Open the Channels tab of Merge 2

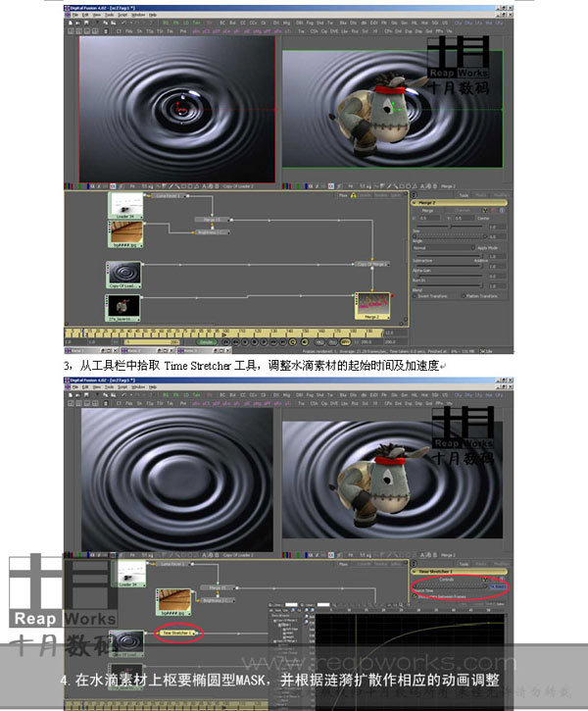tap(463, 211)
